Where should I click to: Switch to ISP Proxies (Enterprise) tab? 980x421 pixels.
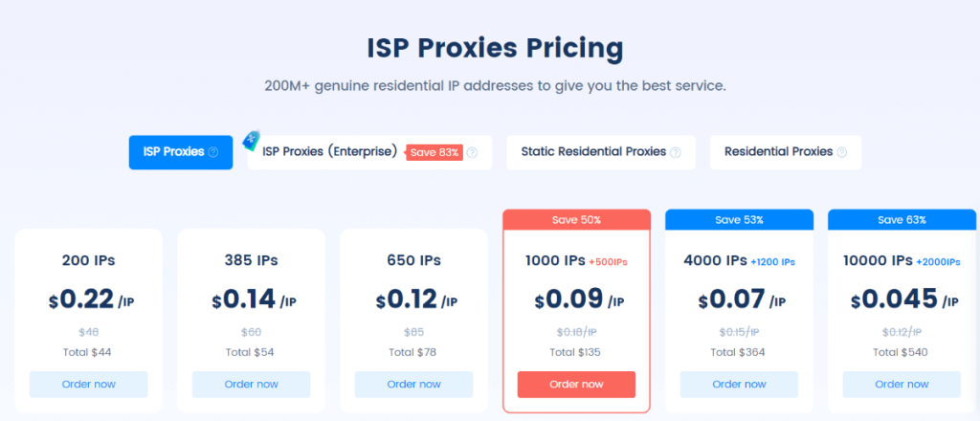click(328, 152)
